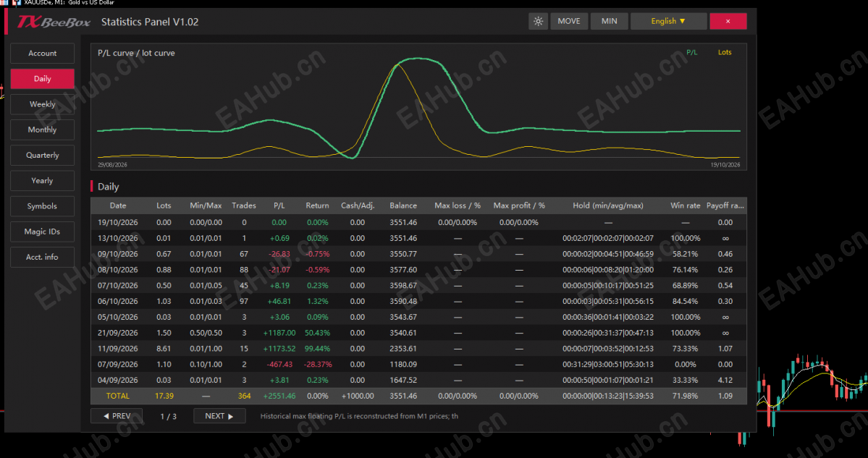
Task: Click the 71.98% total win rate
Action: pyautogui.click(x=686, y=396)
